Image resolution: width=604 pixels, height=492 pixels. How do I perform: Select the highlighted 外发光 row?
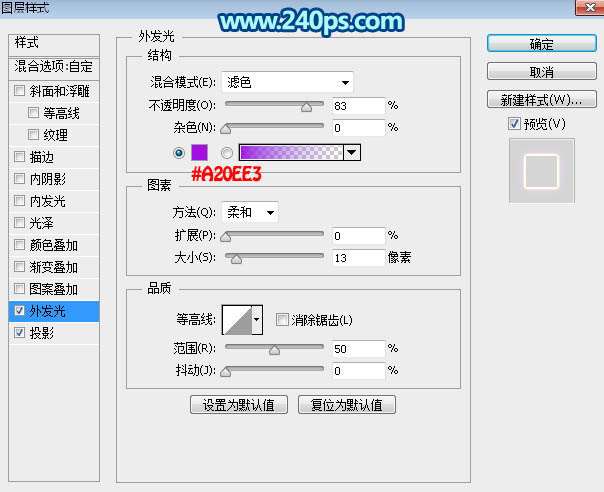54,311
